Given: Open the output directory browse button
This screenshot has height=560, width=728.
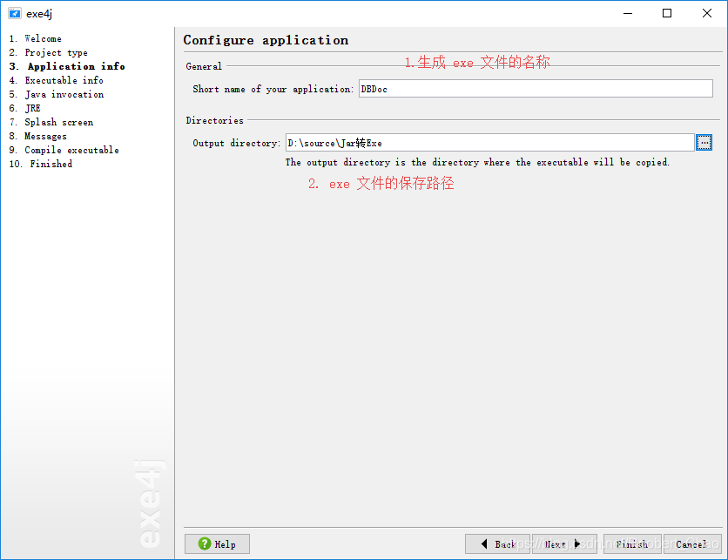Looking at the screenshot, I should click(x=704, y=143).
